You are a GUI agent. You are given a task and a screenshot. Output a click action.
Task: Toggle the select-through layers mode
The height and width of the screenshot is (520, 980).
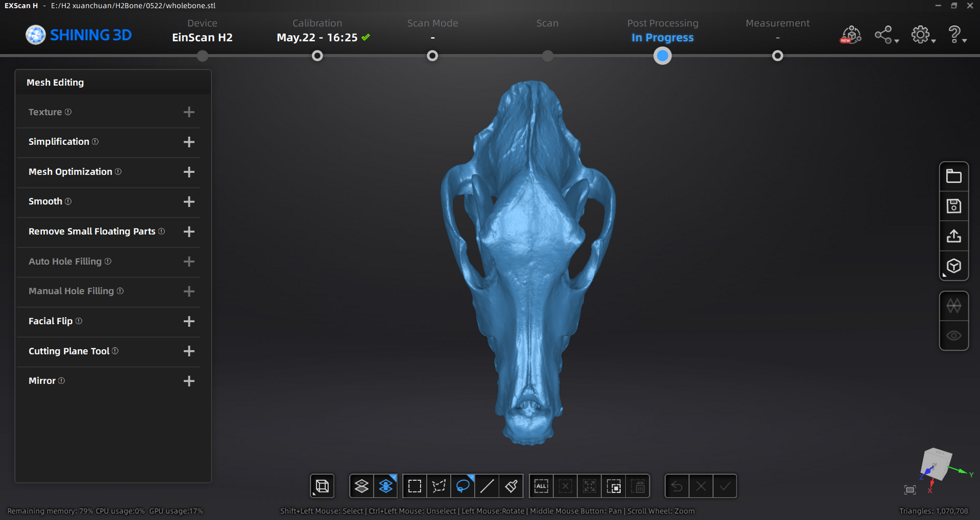pos(385,486)
